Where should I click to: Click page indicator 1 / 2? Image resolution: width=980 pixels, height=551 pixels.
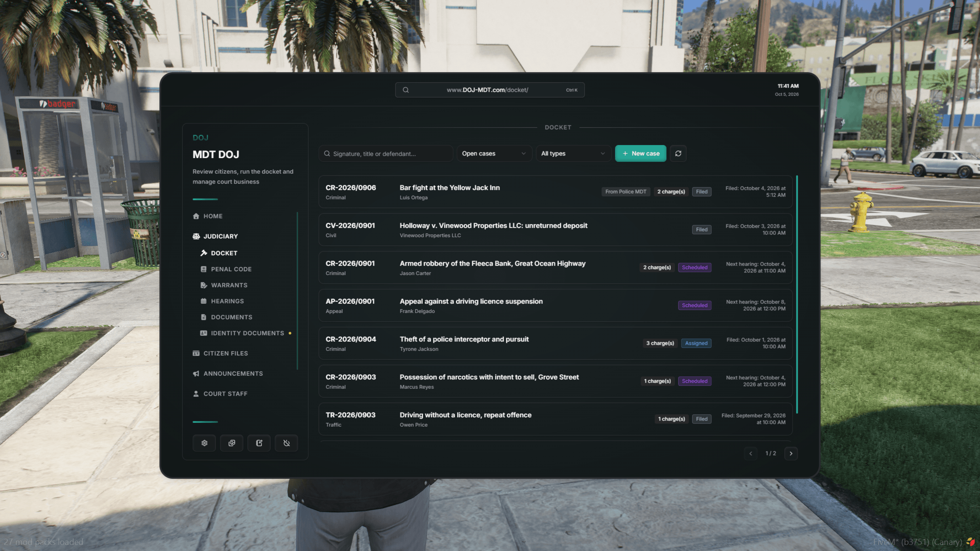(x=771, y=453)
